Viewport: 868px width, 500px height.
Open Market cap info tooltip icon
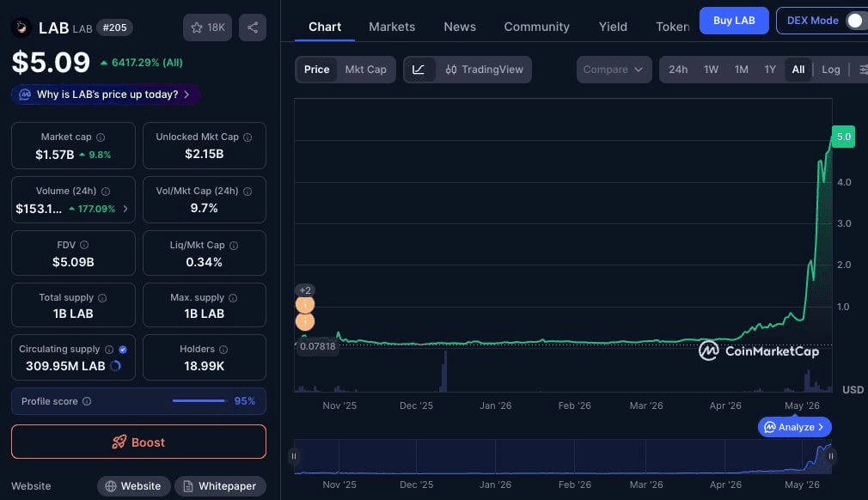click(x=101, y=137)
